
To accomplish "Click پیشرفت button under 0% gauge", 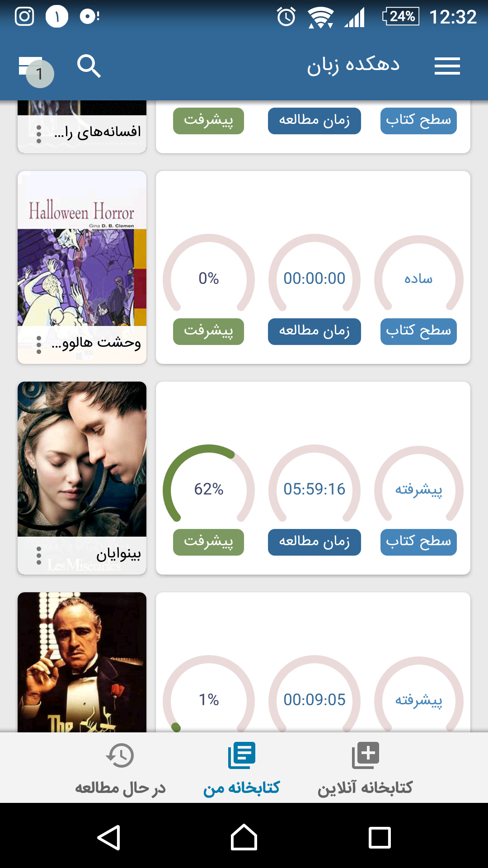I will click(208, 331).
